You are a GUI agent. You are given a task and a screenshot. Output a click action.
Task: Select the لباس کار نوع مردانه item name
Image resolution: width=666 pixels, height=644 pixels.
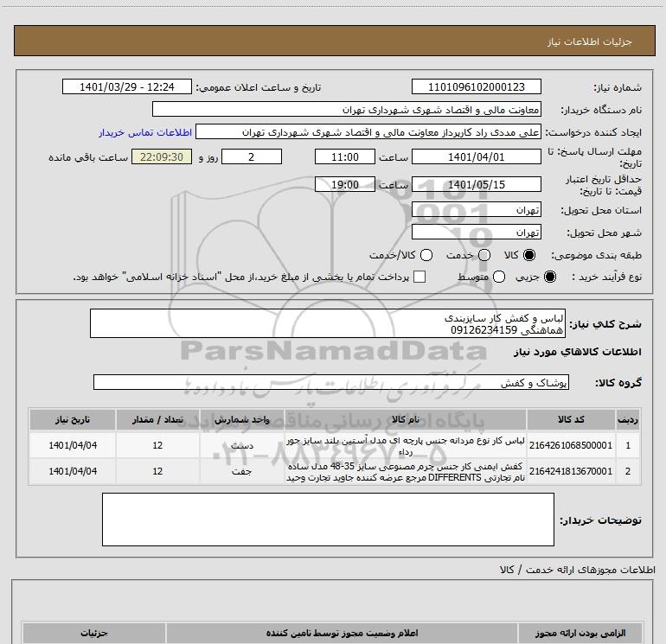[x=406, y=446]
